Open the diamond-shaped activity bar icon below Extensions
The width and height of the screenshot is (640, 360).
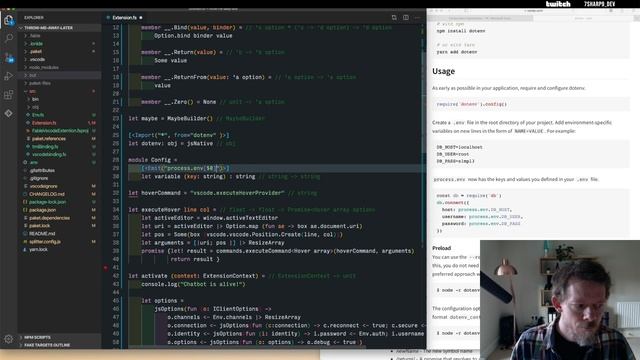(9, 113)
